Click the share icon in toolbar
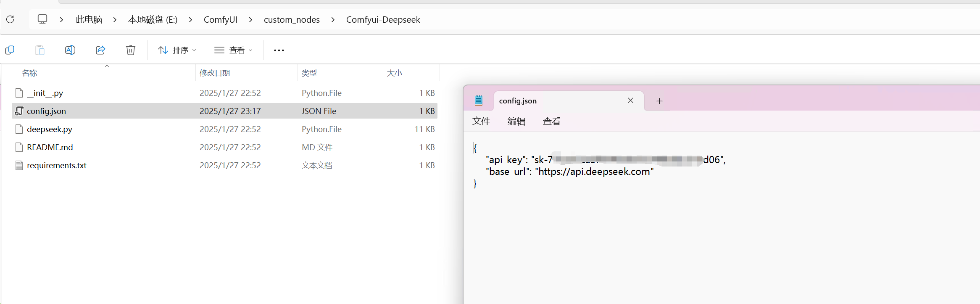 click(100, 50)
